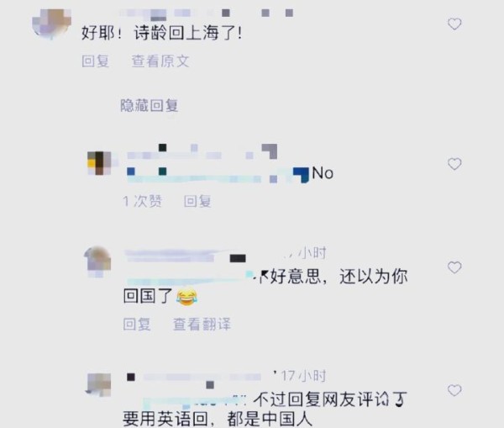The image size is (504, 428).
Task: Like the '要用英语回' comment
Action: pos(454,390)
